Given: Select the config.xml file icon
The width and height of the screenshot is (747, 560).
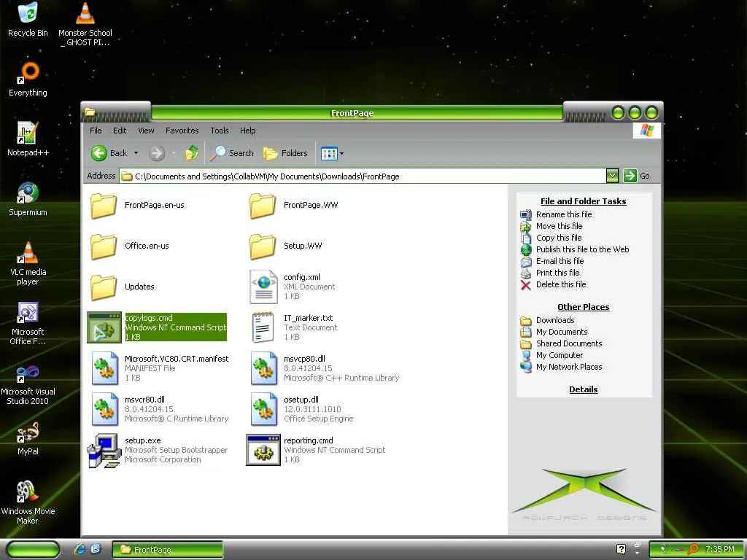Looking at the screenshot, I should (263, 287).
